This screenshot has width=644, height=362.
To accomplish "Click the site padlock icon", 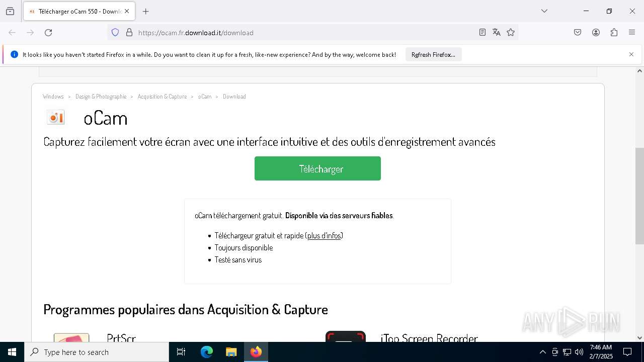I will (x=129, y=33).
